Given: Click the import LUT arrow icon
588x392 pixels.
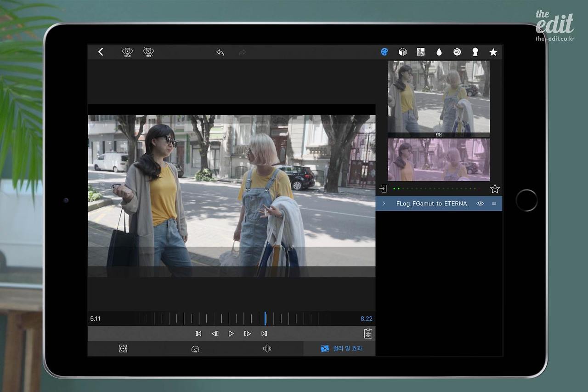Looking at the screenshot, I should click(383, 188).
